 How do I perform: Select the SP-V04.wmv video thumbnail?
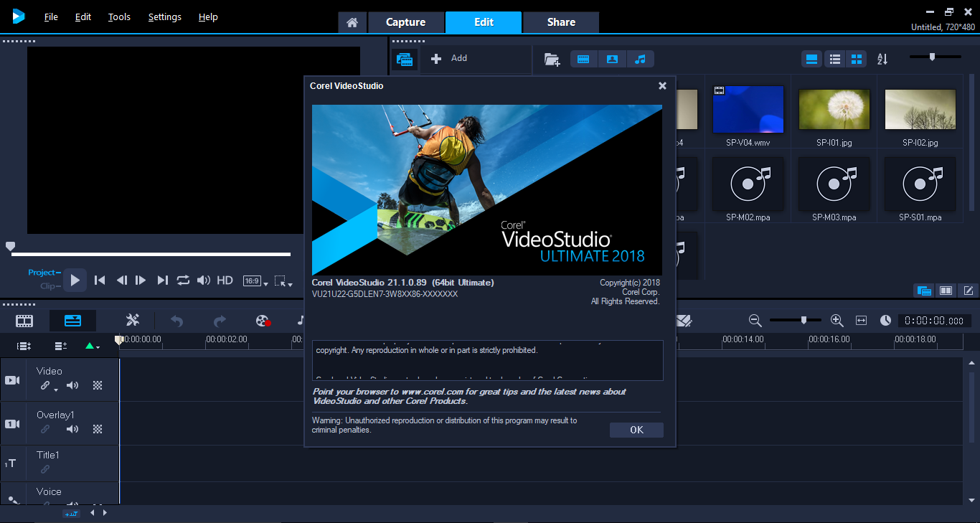pyautogui.click(x=748, y=109)
